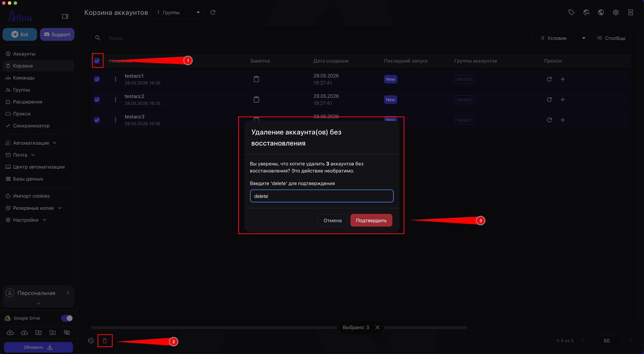Open the Discord Support button
This screenshot has height=354, width=644.
tap(57, 35)
